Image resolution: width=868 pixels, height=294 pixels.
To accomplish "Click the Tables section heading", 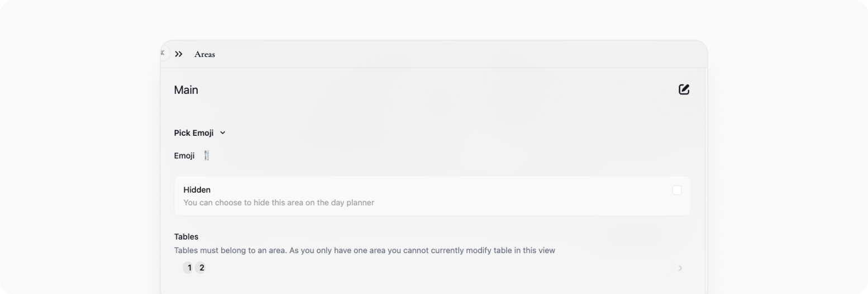I will click(x=186, y=237).
